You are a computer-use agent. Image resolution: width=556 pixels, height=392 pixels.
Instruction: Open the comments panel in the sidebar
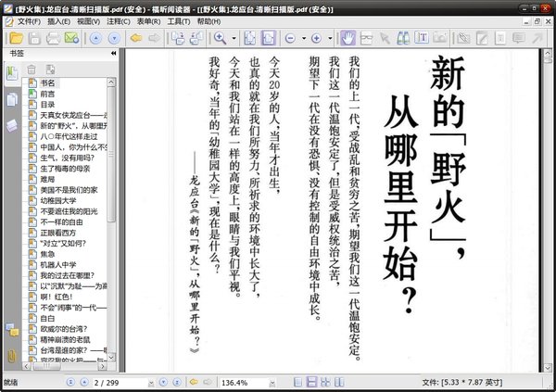[x=12, y=330]
